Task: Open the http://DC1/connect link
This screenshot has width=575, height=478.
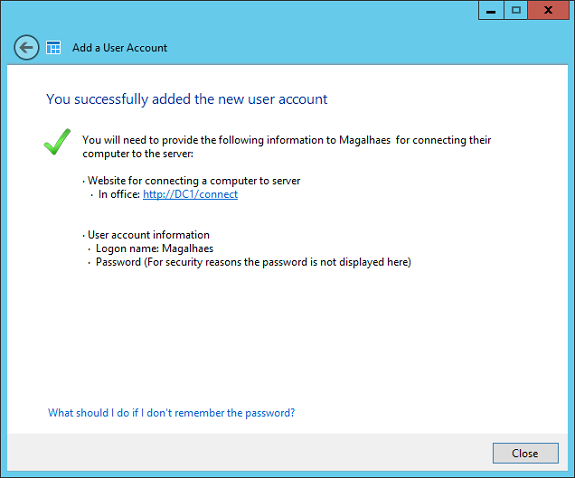Action: pyautogui.click(x=190, y=194)
